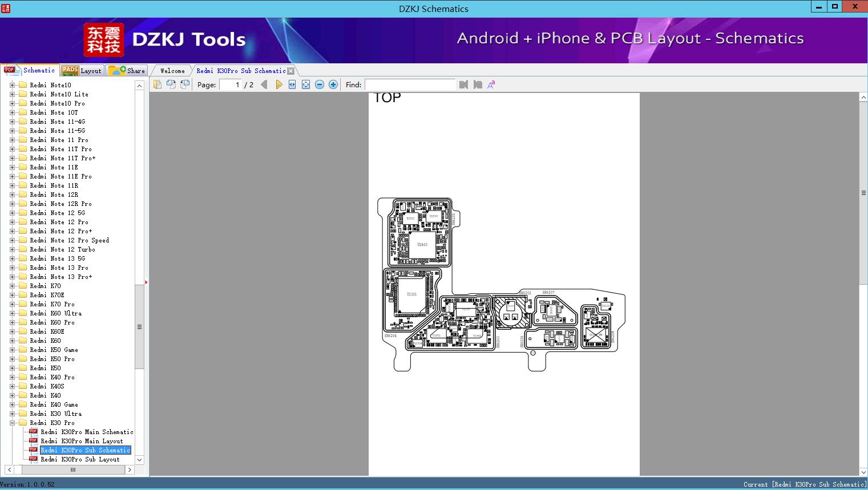
Task: Zoom in on the schematic
Action: pos(333,84)
